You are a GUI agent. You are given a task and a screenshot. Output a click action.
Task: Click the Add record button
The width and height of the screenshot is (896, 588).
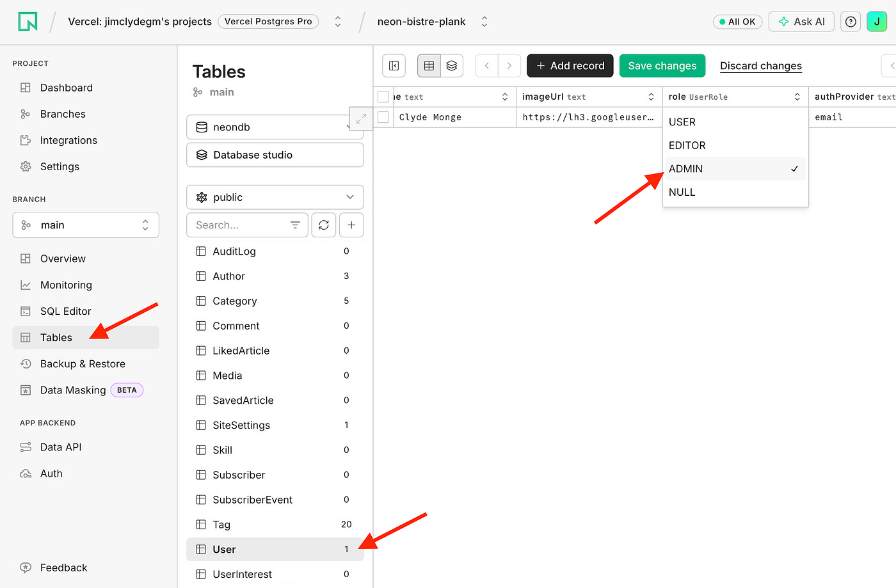tap(570, 66)
